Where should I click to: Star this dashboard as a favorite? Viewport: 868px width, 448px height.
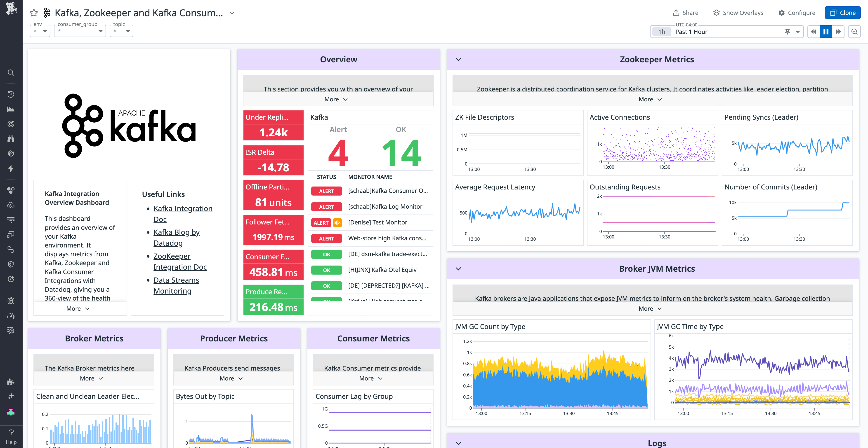click(x=34, y=13)
